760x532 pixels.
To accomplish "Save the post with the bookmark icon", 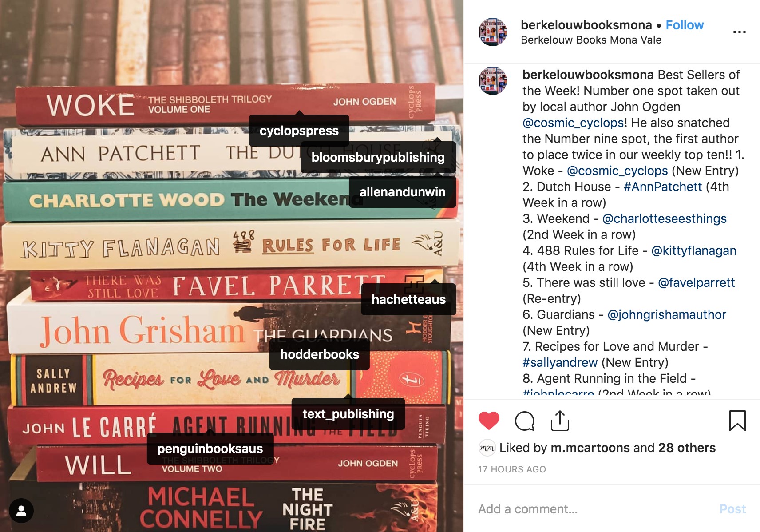I will pos(737,421).
